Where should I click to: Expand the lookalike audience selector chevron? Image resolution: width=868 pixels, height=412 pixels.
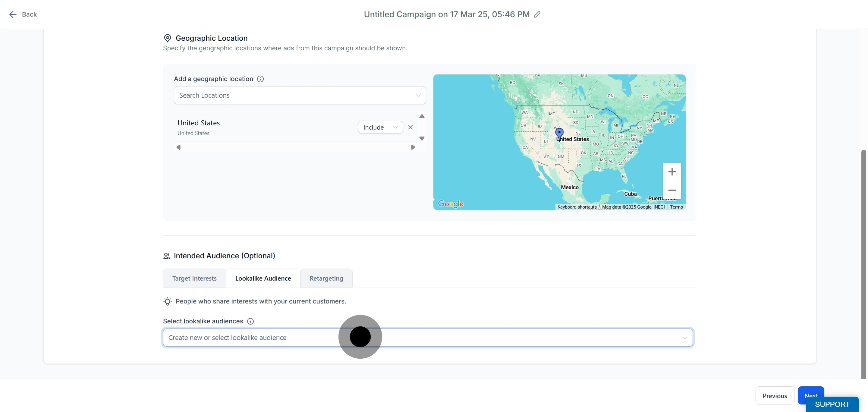pos(685,338)
